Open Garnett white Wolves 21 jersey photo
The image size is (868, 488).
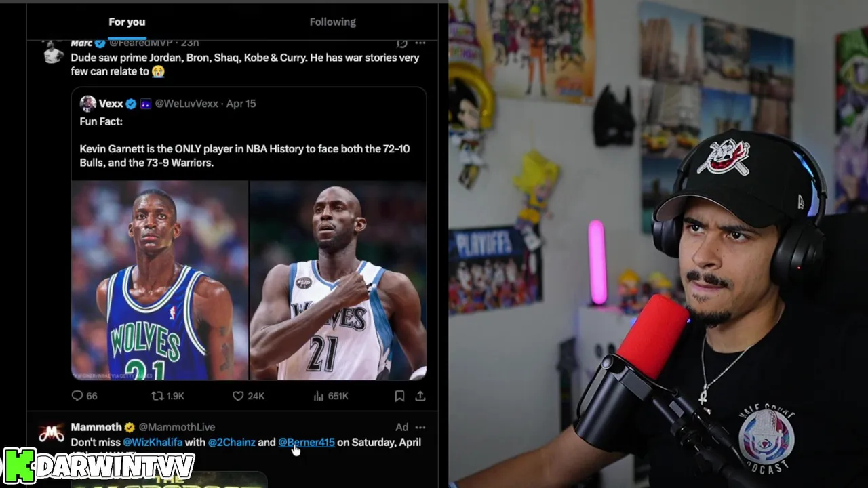tap(338, 280)
